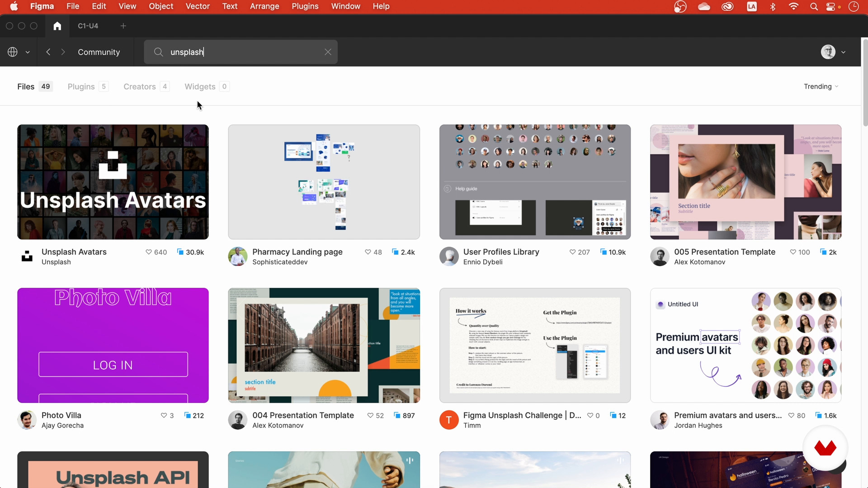Like Premium avatars and users heart icon
The height and width of the screenshot is (488, 868).
[x=791, y=415]
